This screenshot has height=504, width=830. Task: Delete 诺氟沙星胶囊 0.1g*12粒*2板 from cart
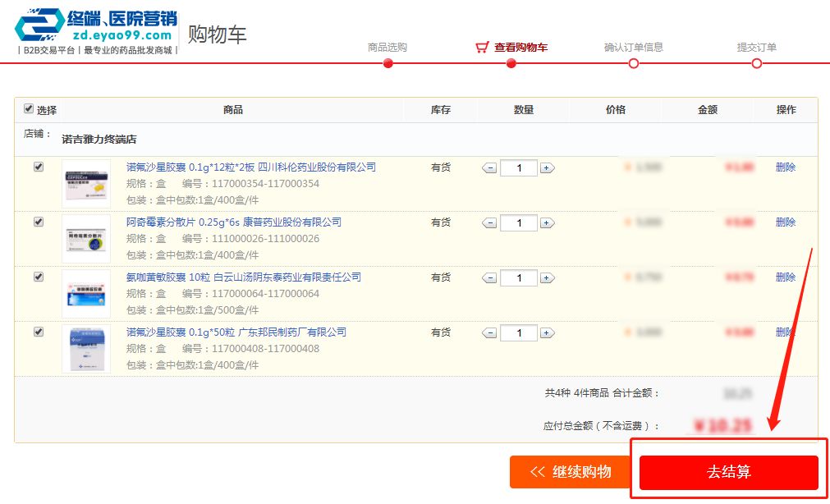pos(786,167)
